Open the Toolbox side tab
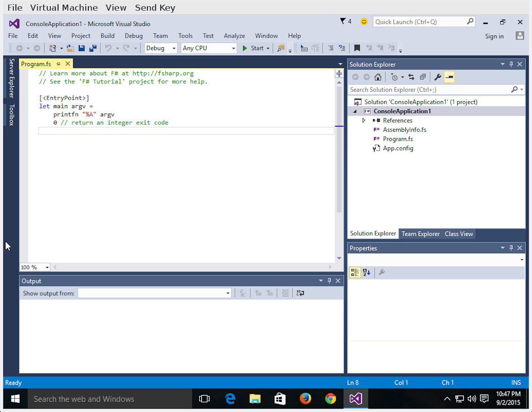Screen dimensions: 532x412 click(11, 115)
